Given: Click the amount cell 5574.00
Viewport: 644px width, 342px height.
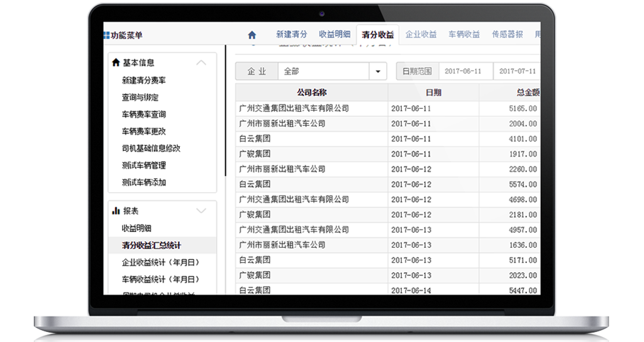Looking at the screenshot, I should coord(523,185).
